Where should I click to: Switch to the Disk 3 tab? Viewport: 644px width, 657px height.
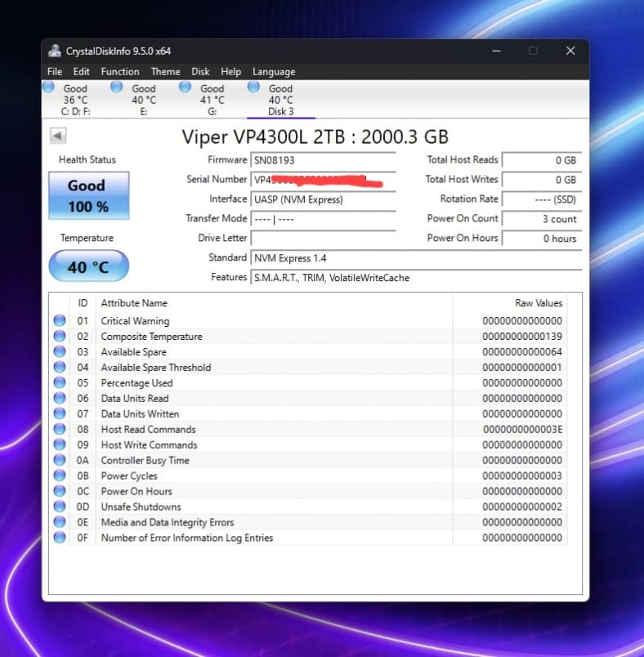(x=280, y=100)
